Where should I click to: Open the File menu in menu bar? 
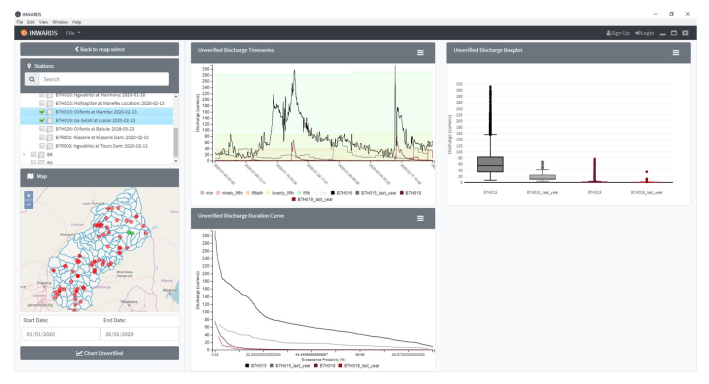19,22
